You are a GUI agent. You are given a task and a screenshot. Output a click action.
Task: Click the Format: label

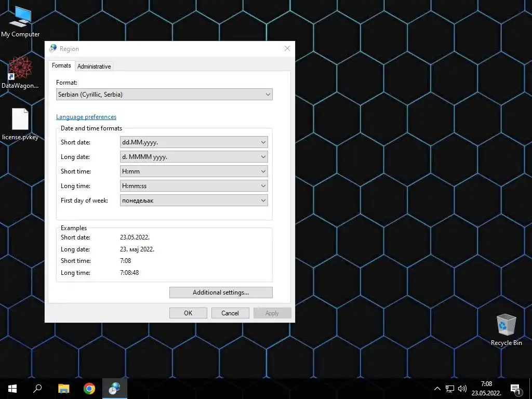(x=66, y=83)
